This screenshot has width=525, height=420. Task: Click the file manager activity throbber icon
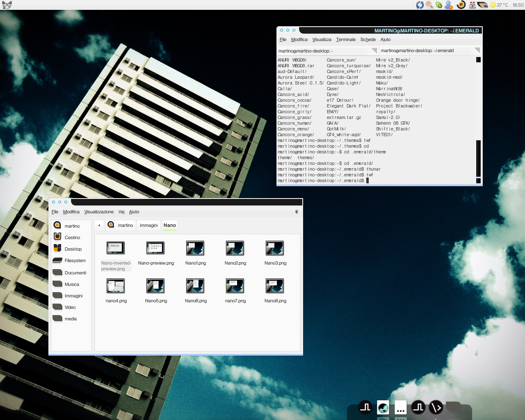coord(297,212)
